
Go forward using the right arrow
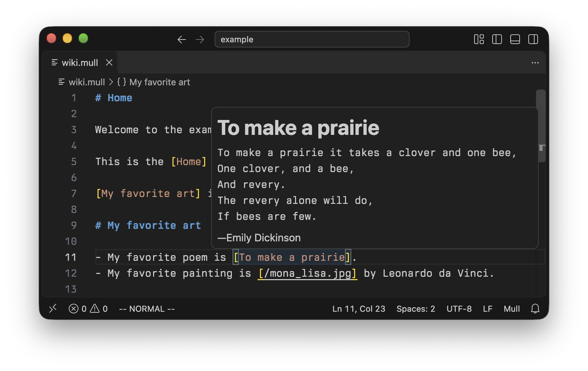click(200, 40)
